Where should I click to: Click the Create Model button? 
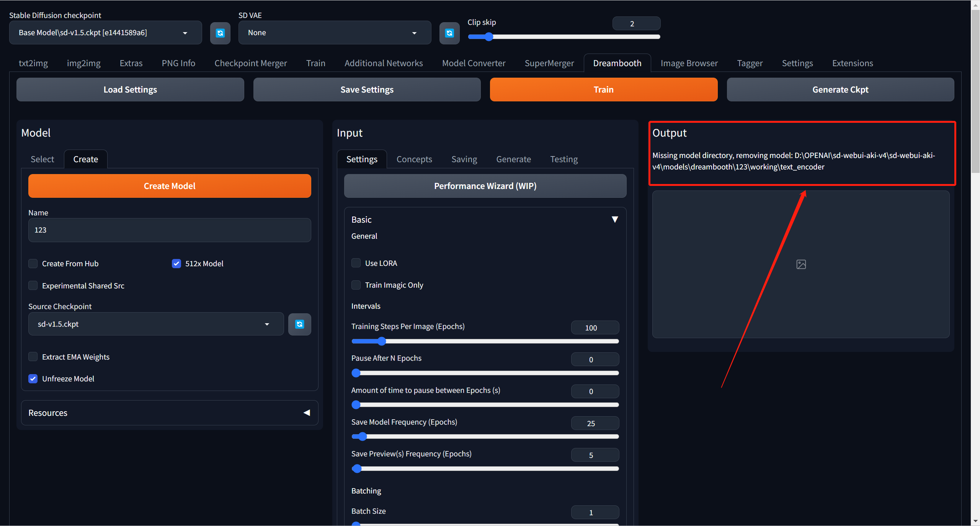[x=170, y=186]
